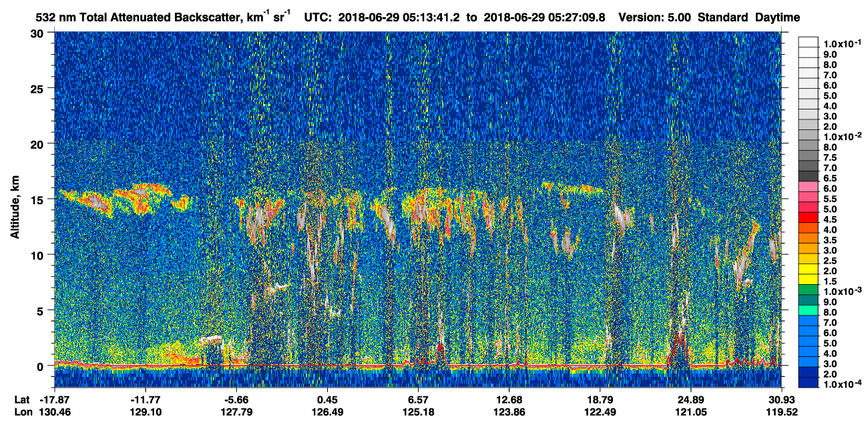
Task: Click the colorbar label '3.5'
Action: pos(831,240)
